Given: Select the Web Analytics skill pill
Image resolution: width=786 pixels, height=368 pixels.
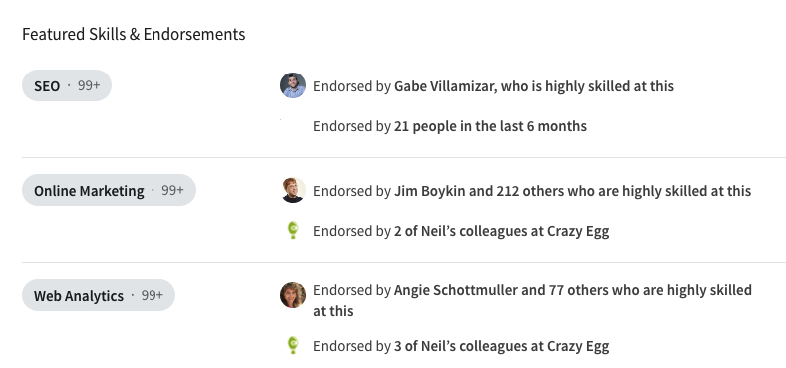Looking at the screenshot, I should pyautogui.click(x=98, y=295).
